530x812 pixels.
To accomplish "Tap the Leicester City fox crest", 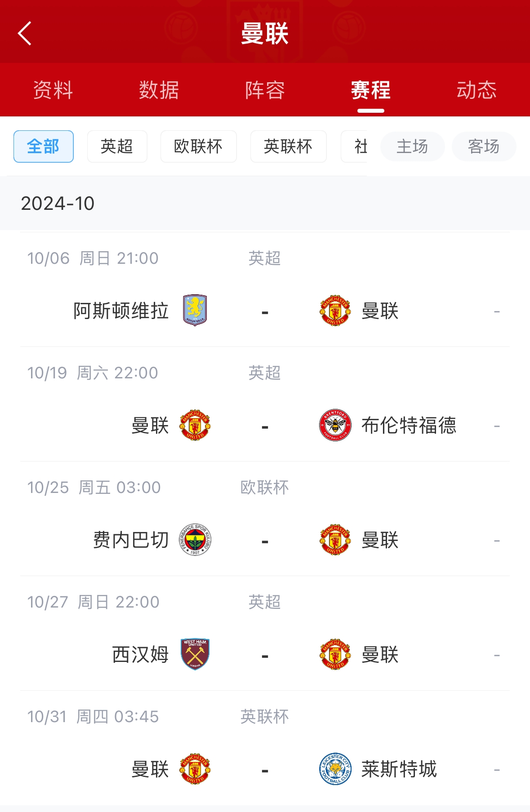I will point(335,769).
